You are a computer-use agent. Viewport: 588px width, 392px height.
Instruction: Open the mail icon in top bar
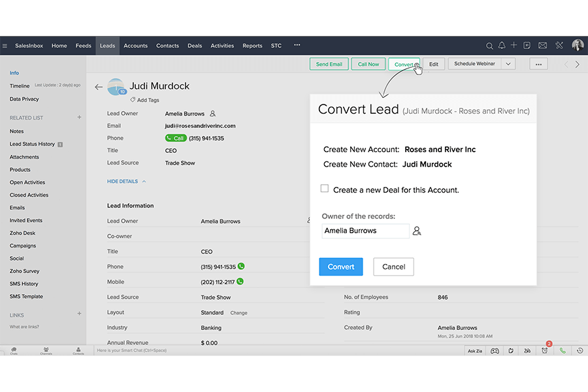542,46
